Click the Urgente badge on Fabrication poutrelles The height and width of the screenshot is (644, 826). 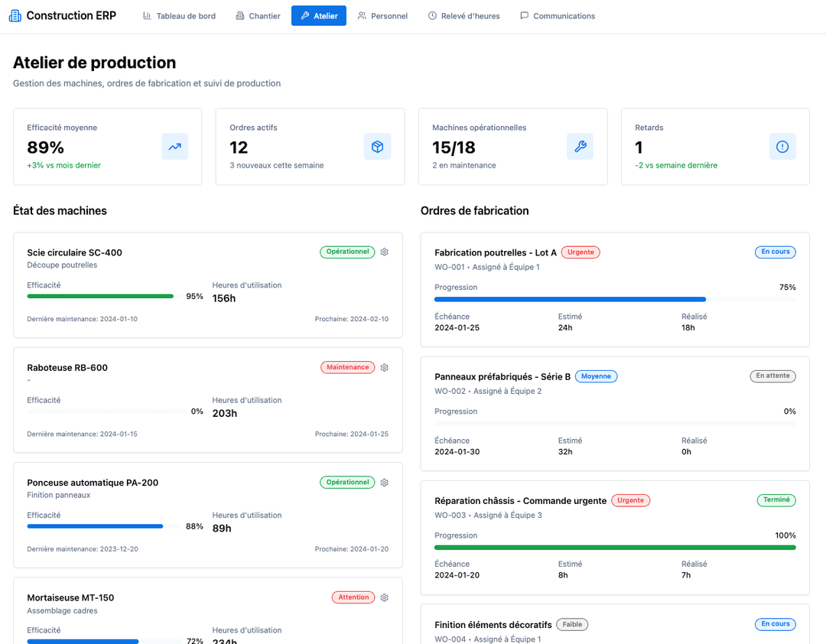pos(580,252)
